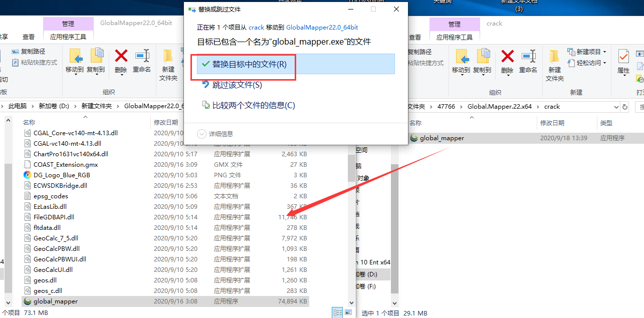This screenshot has height=318, width=644.
Task: Select DG_Logo_Blue_RGB PNG file
Action: (x=62, y=175)
